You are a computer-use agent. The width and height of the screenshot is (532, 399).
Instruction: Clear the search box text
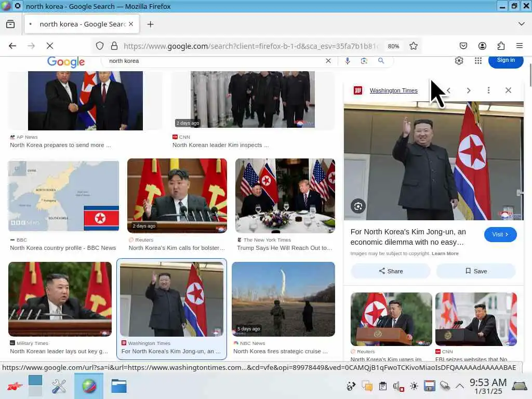[x=328, y=61]
